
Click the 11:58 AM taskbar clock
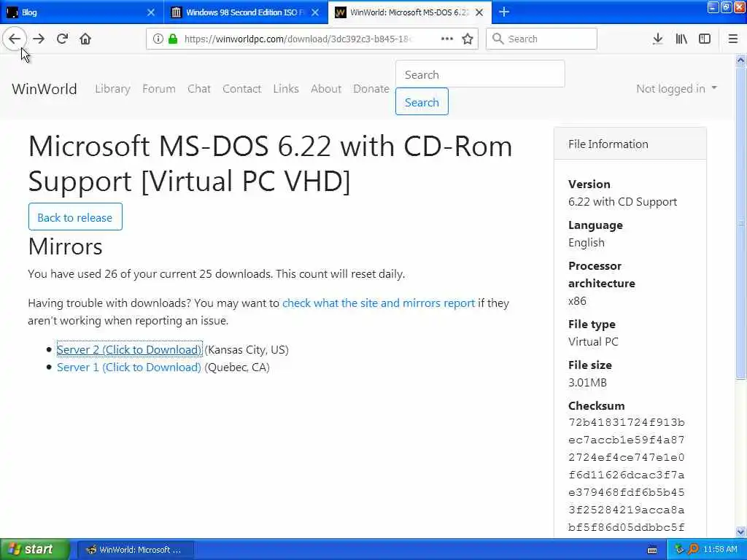coord(720,550)
